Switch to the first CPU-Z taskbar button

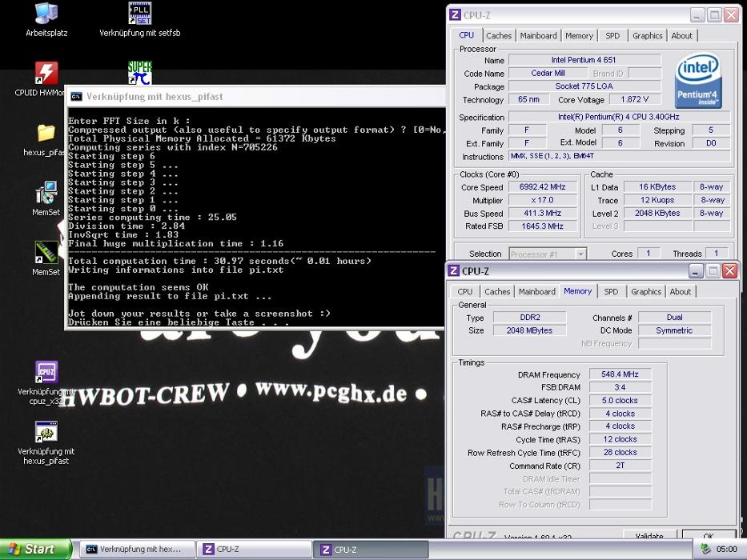pyautogui.click(x=255, y=549)
